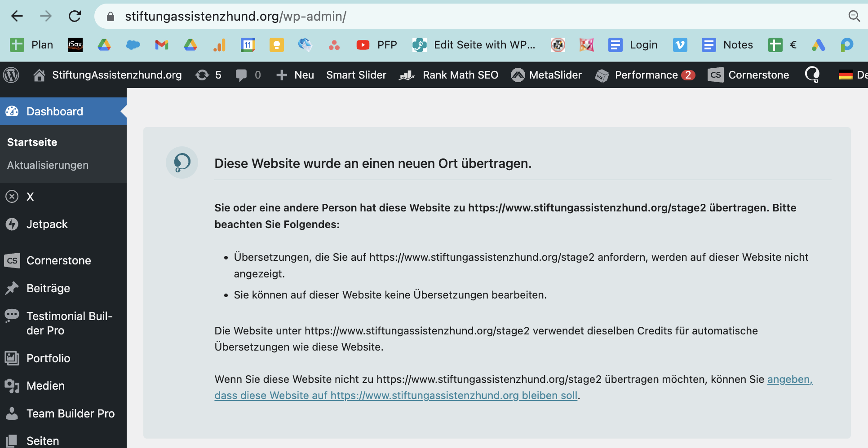Image resolution: width=868 pixels, height=448 pixels.
Task: Open the Notes document bookmark
Action: pyautogui.click(x=727, y=45)
